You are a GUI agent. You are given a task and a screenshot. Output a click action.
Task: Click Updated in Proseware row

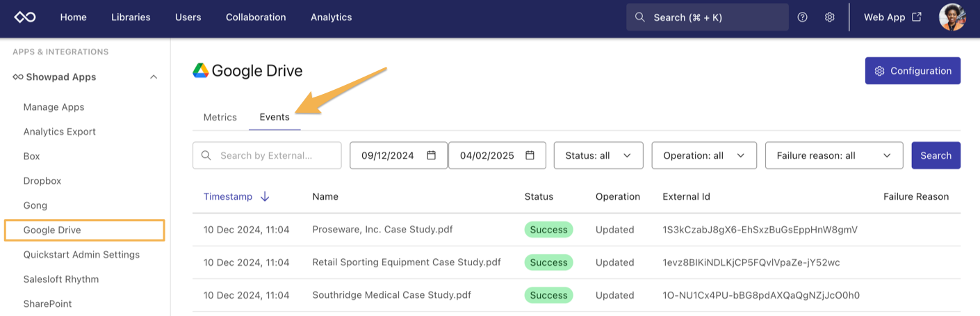[x=614, y=229]
